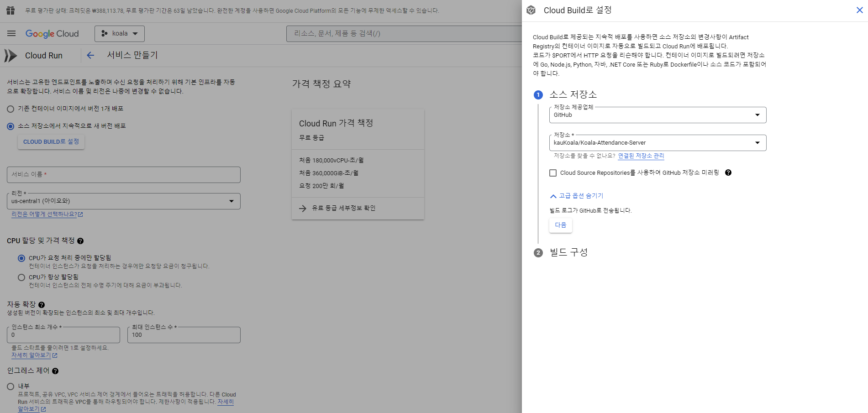This screenshot has width=868, height=413.
Task: Click the CLOUD BUILD로 설정 button
Action: (x=51, y=142)
